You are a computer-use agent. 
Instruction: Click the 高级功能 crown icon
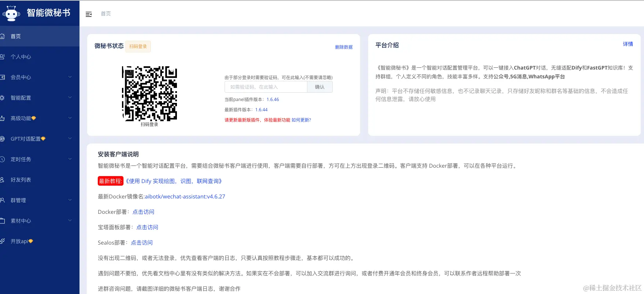pyautogui.click(x=2, y=118)
